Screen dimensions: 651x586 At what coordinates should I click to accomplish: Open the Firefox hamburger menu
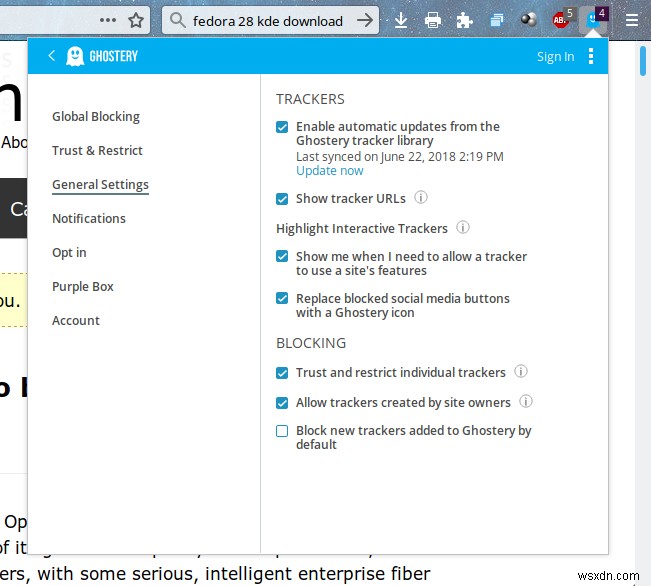coord(631,20)
